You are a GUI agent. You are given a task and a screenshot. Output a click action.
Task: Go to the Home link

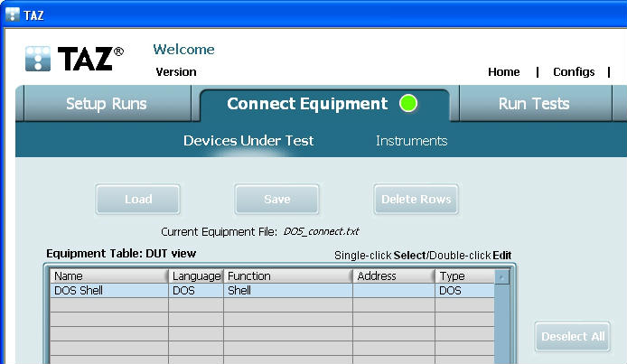pos(503,72)
